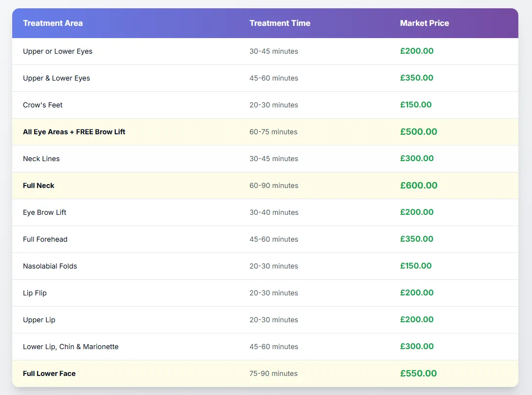Click the £500.00 All Eye Areas price

[x=418, y=132]
